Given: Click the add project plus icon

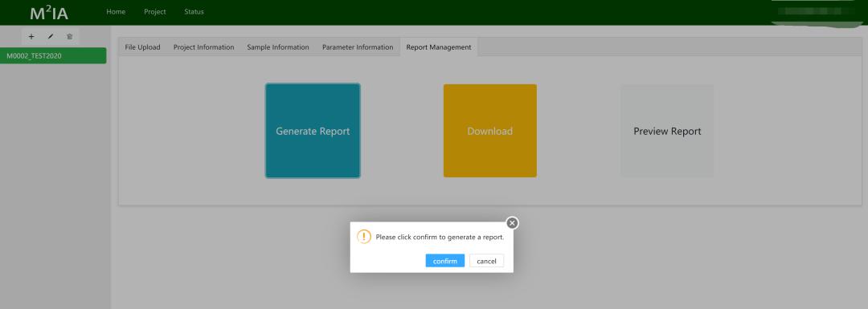Looking at the screenshot, I should pos(31,36).
